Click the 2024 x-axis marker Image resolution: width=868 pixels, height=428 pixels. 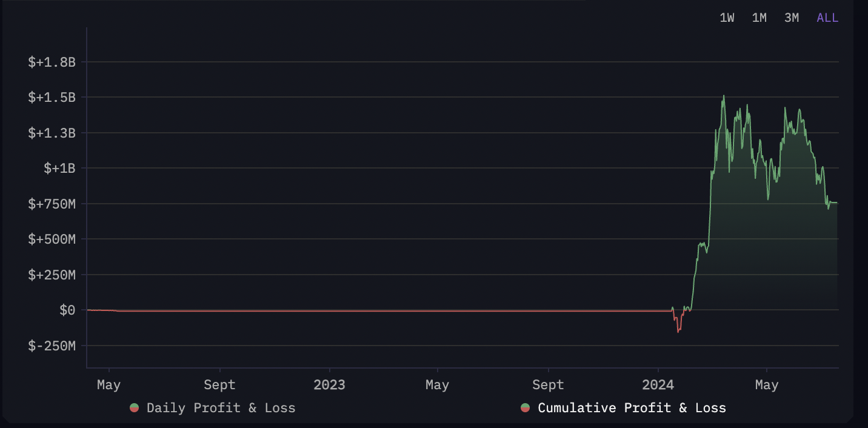[658, 385]
